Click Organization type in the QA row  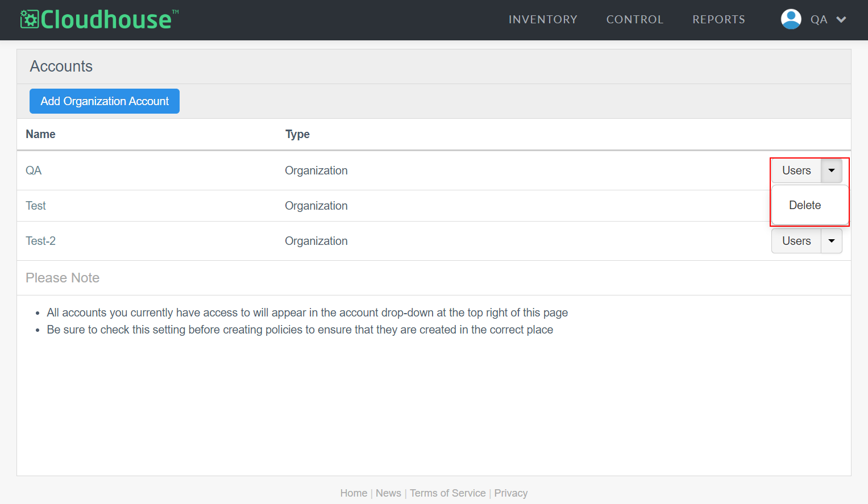point(316,170)
